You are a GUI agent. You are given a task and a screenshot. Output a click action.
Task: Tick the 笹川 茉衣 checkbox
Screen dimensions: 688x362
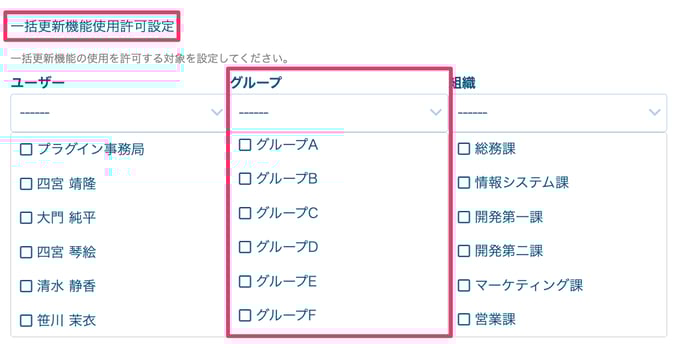pos(26,320)
